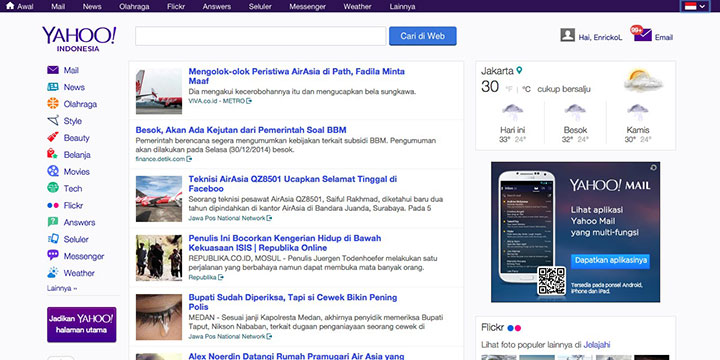Open headline Teknisi AirAsia QZ8501 Ucapkan Selamat Tinggal

coord(293,184)
